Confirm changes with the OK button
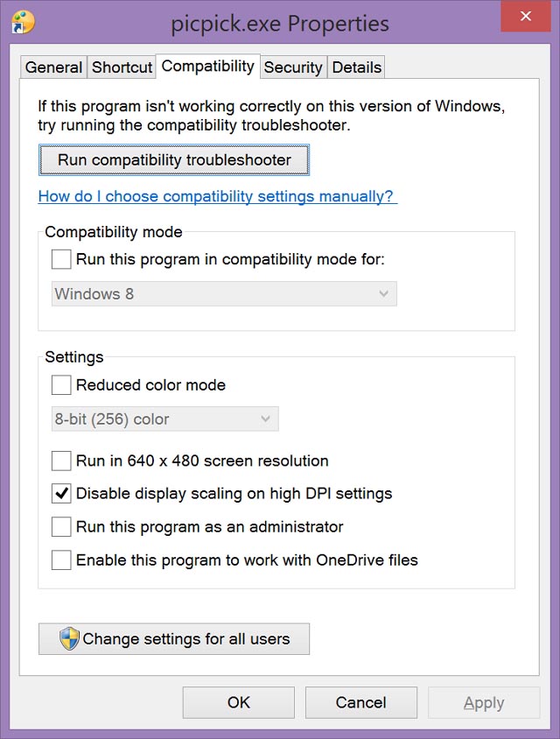The width and height of the screenshot is (560, 739). click(238, 701)
